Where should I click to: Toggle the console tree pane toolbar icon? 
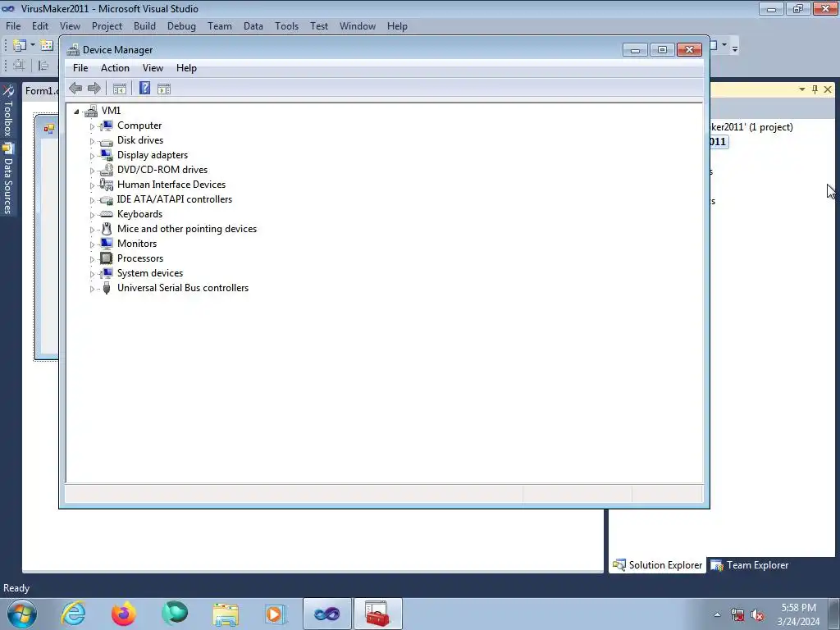coord(120,89)
